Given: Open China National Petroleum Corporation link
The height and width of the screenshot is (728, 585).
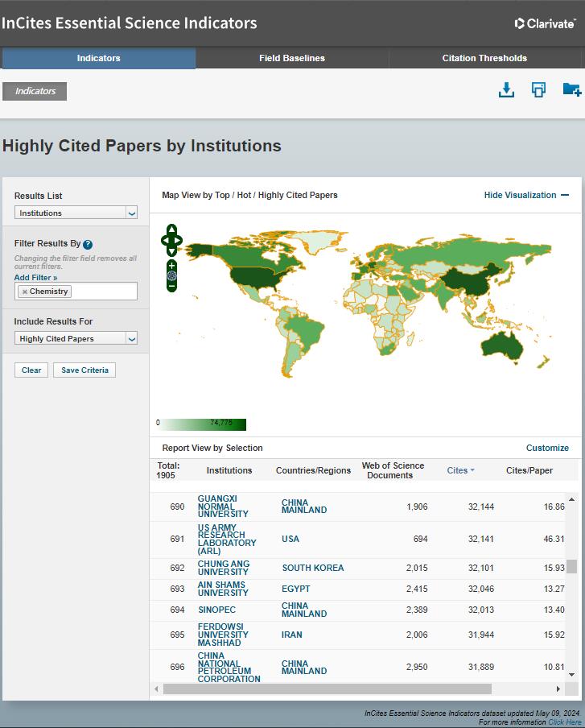Looking at the screenshot, I should [x=229, y=667].
